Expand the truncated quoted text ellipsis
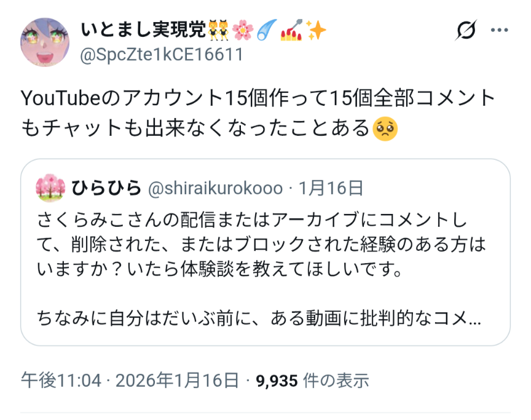 474,319
